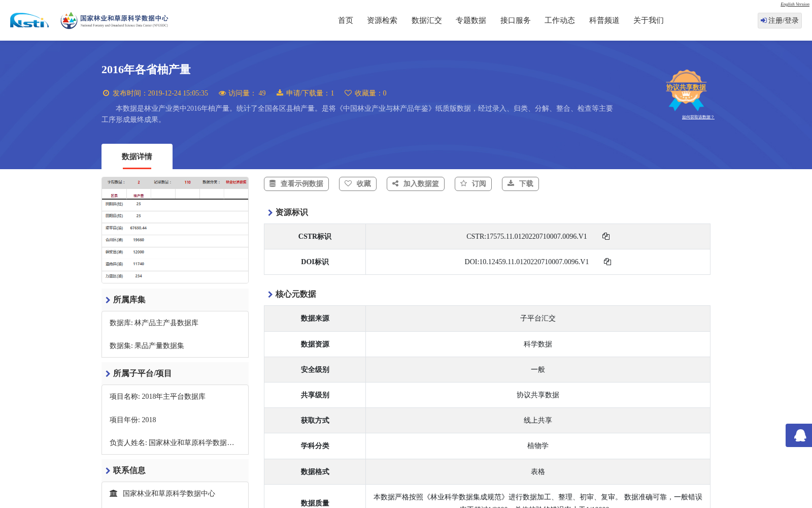
Task: Click the 项目年份: 2018 row
Action: (133, 420)
